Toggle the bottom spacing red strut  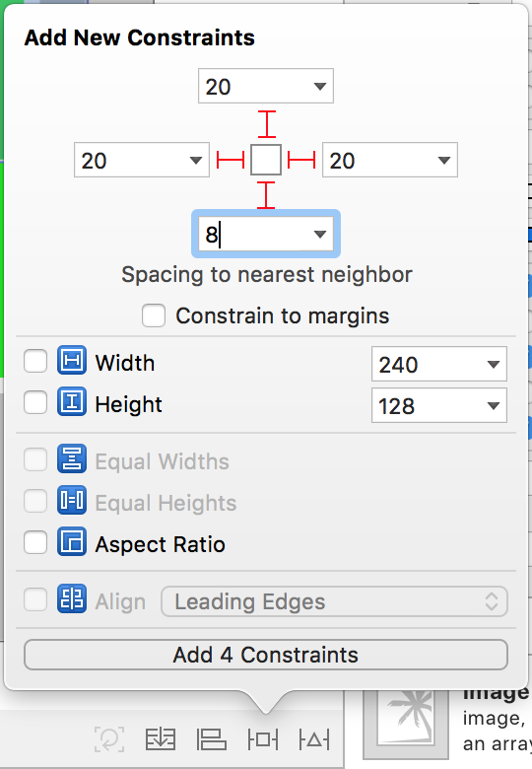266,195
